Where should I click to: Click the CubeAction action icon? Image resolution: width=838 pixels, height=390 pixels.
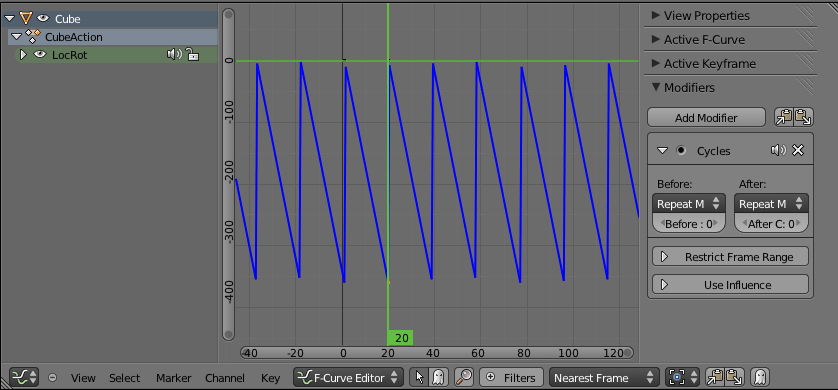click(33, 36)
